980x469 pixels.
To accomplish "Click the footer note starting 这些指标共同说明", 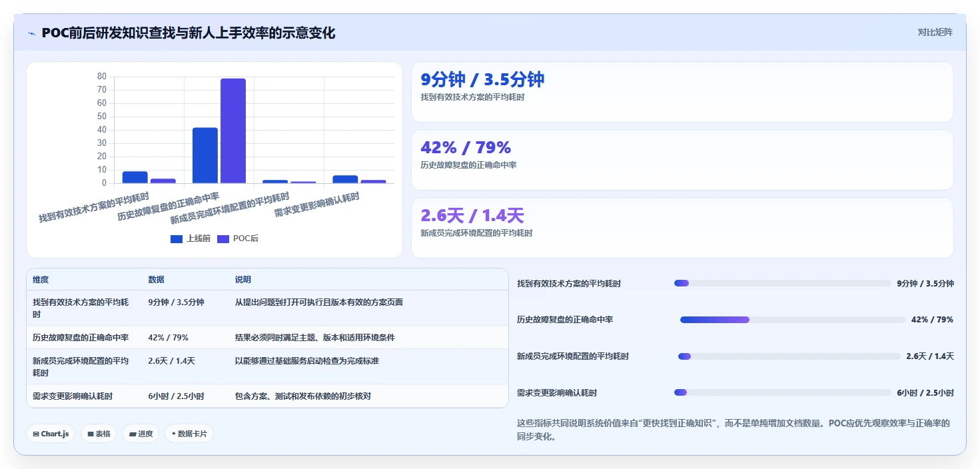I will [734, 430].
